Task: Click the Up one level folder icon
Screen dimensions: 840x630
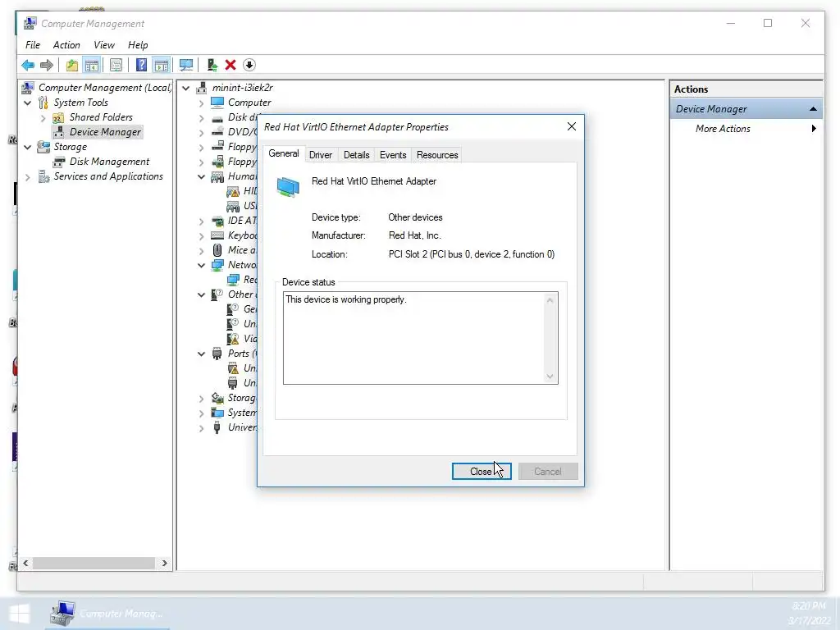Action: (x=72, y=66)
